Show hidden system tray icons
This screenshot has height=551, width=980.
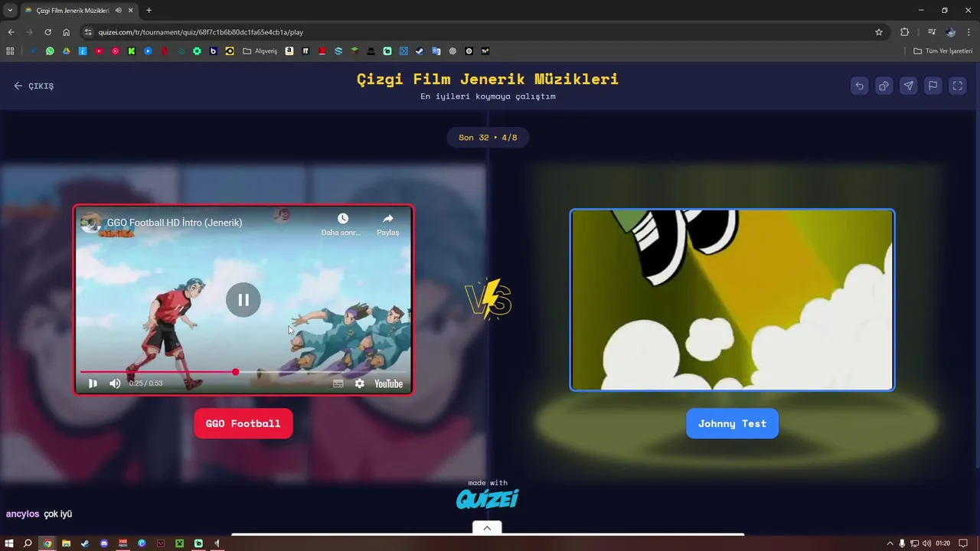[x=890, y=543]
